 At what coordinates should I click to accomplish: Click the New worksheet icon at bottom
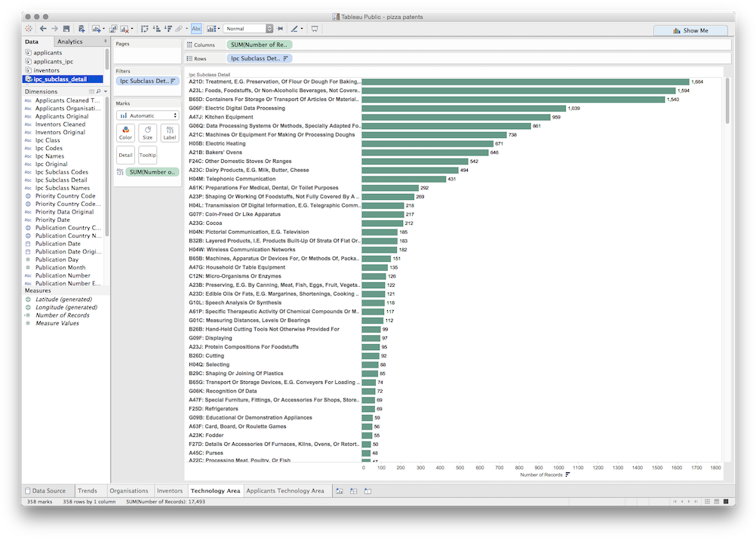tap(340, 490)
